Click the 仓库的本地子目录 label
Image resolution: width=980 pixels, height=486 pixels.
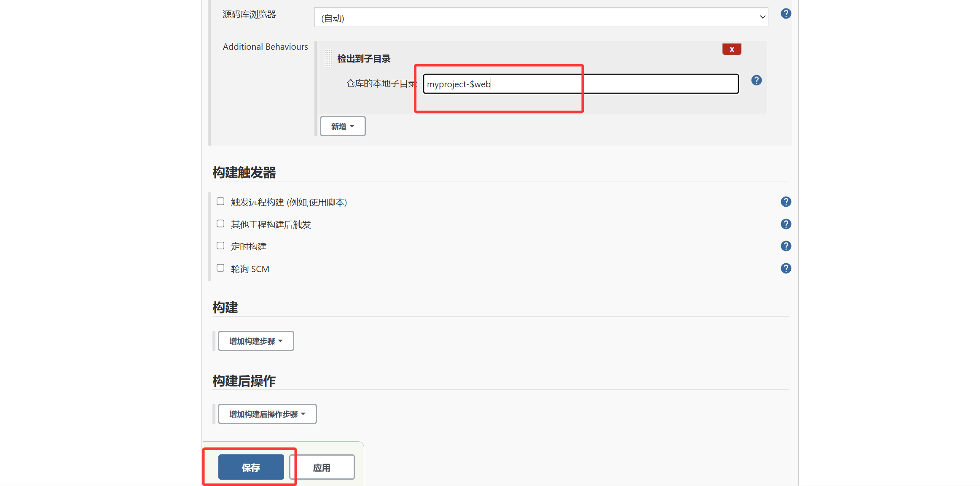[x=381, y=84]
